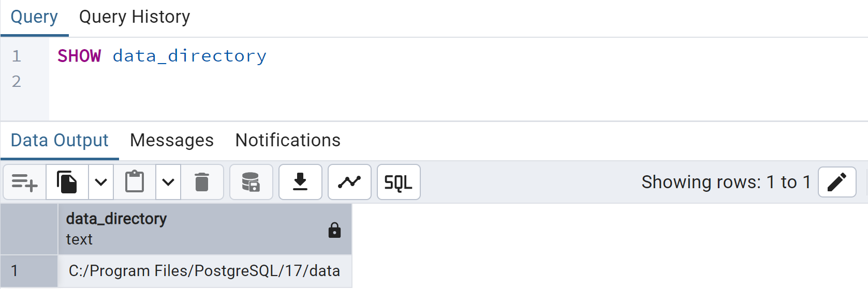Open the Notifications tab

(x=288, y=140)
